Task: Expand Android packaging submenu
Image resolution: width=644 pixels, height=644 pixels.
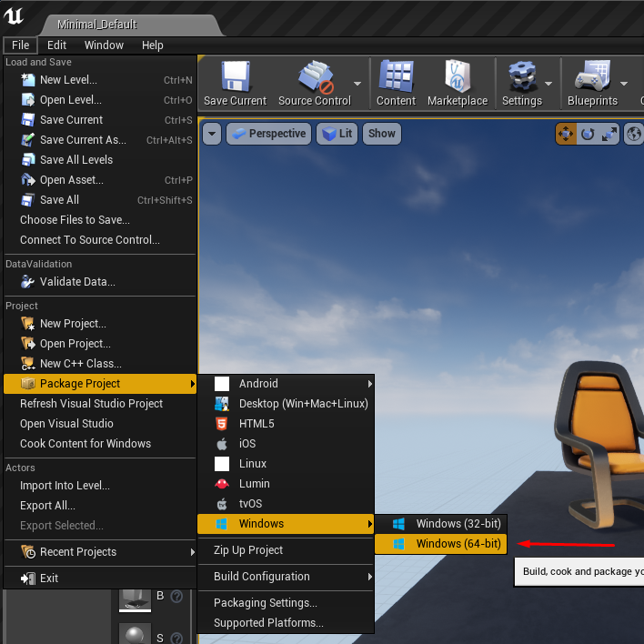Action: click(286, 384)
